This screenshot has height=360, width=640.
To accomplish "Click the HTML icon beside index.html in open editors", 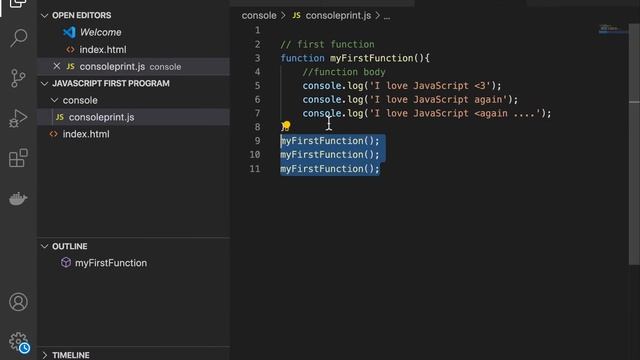I will coord(70,49).
